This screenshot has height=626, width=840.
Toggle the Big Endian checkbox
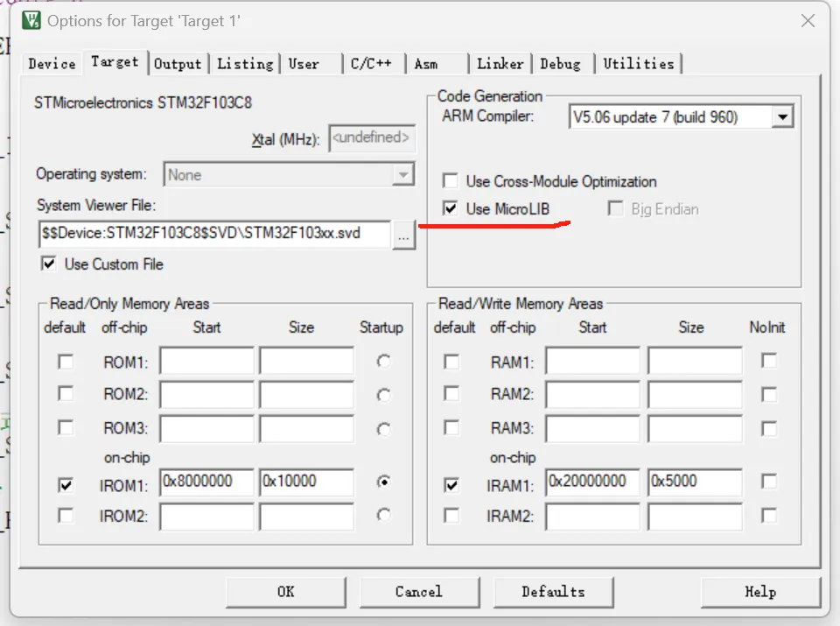click(615, 208)
